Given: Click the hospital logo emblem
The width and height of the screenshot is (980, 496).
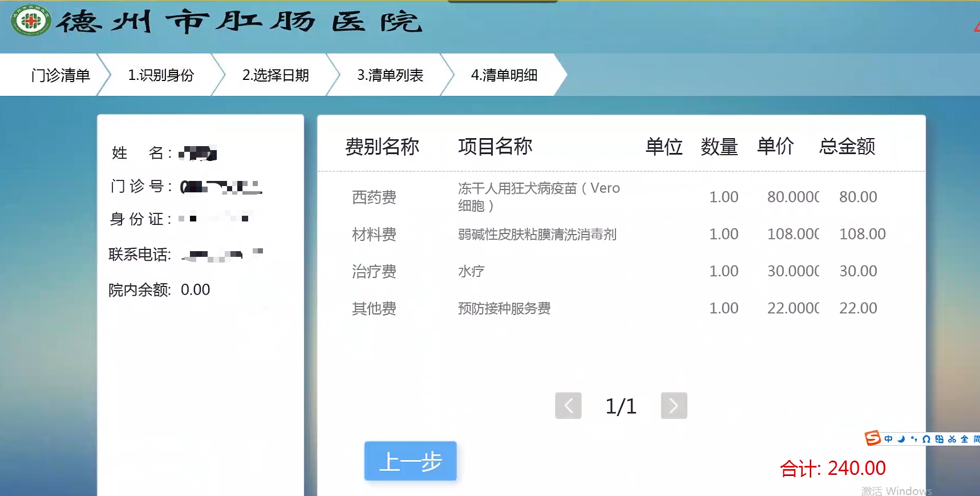Looking at the screenshot, I should (x=30, y=21).
